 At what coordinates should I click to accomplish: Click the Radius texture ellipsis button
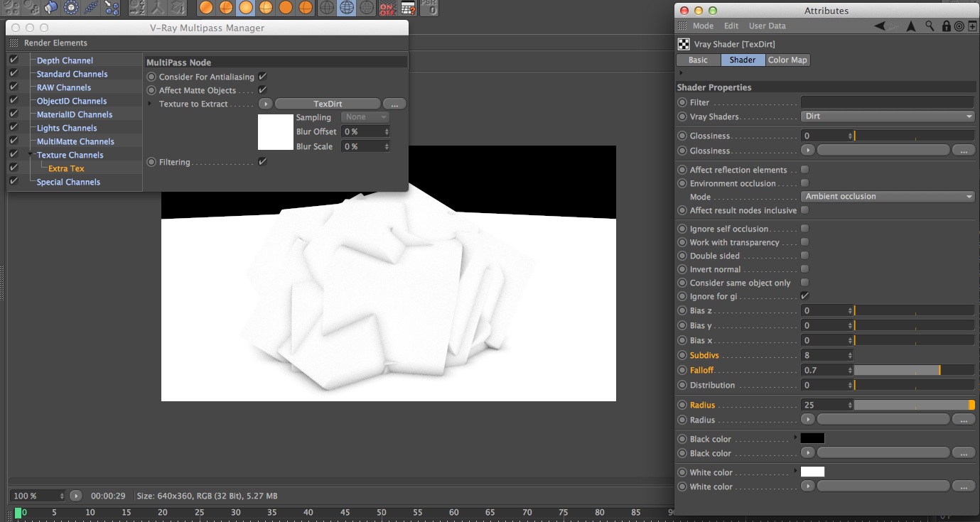pos(963,420)
